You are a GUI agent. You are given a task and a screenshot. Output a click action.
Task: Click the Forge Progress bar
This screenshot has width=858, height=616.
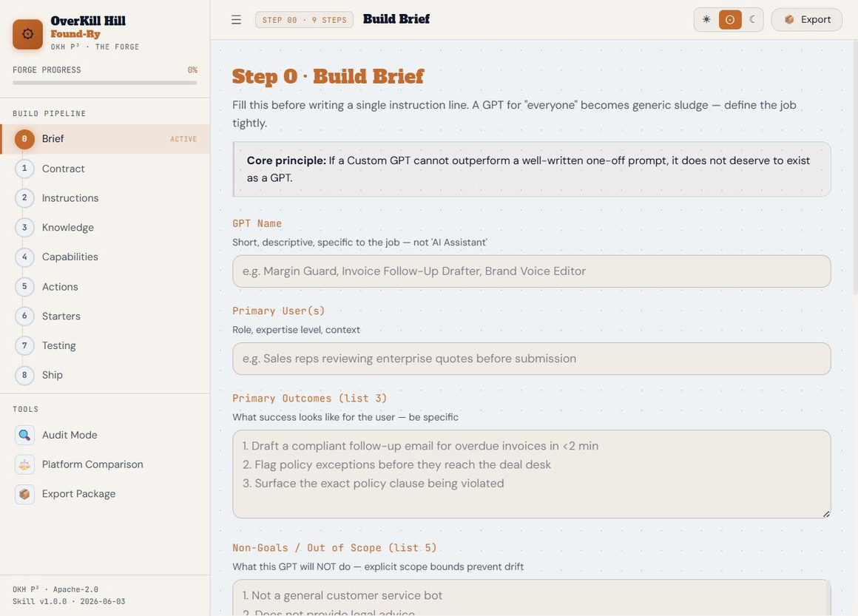[104, 83]
